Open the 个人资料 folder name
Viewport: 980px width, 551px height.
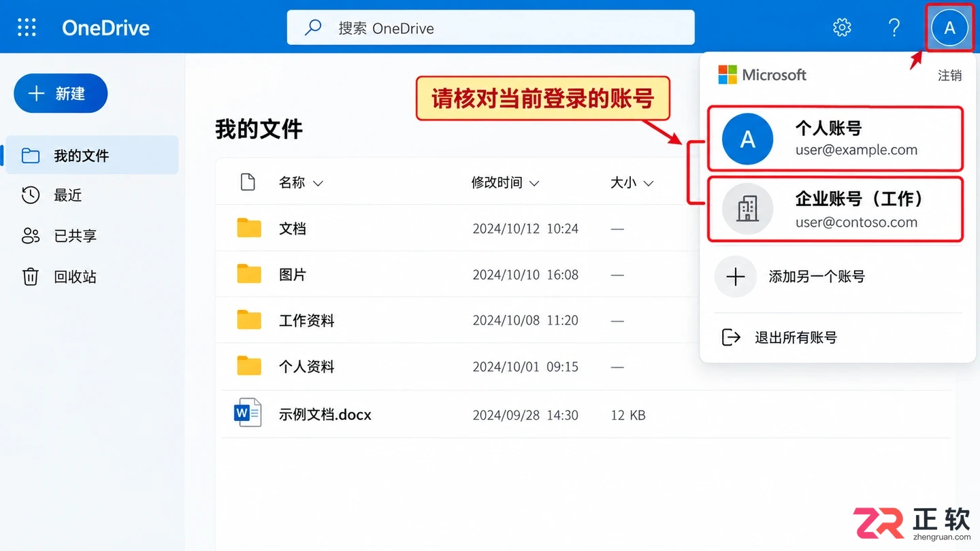(x=307, y=367)
